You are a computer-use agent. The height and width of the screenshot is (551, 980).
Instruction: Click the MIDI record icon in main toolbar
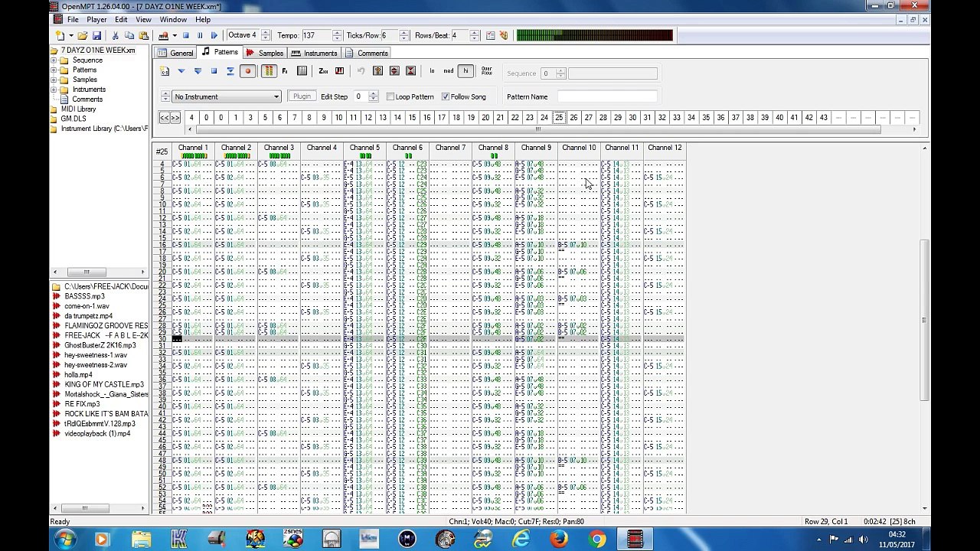(163, 35)
